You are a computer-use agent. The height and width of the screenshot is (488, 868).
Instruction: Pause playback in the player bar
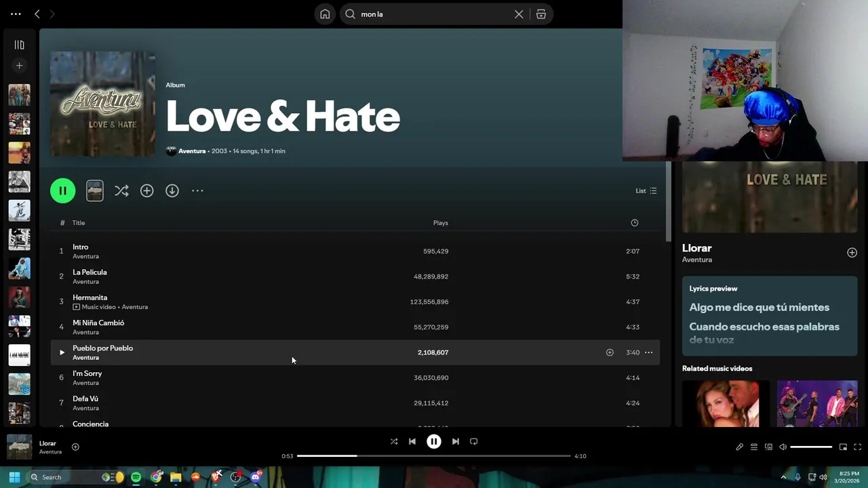pos(434,441)
